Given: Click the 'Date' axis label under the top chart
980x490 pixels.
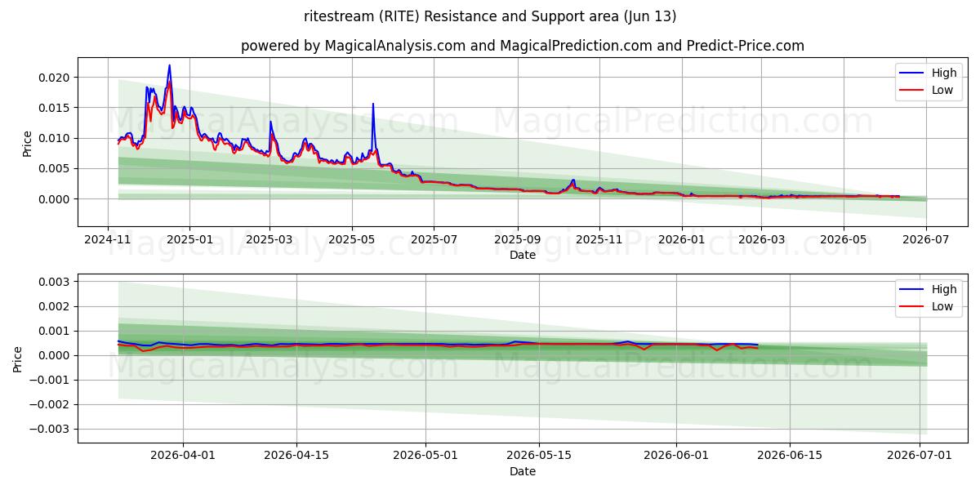Looking at the screenshot, I should pos(523,255).
